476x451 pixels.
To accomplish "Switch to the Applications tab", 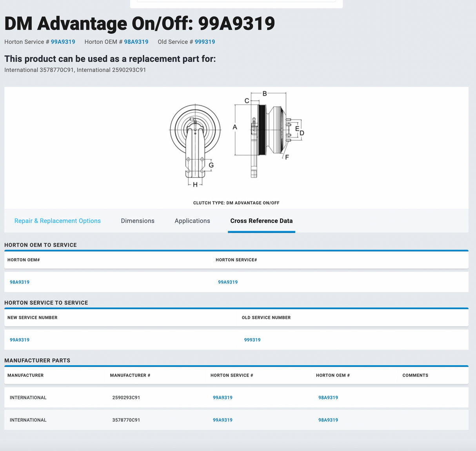I will (192, 221).
